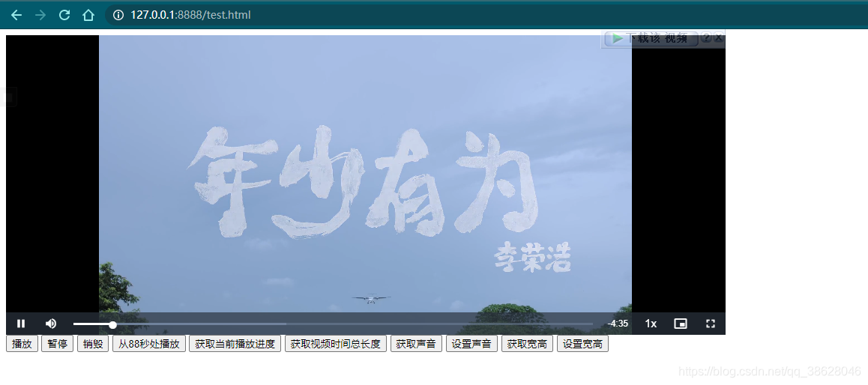Mute the video volume speaker icon
The height and width of the screenshot is (385, 868).
pos(51,324)
